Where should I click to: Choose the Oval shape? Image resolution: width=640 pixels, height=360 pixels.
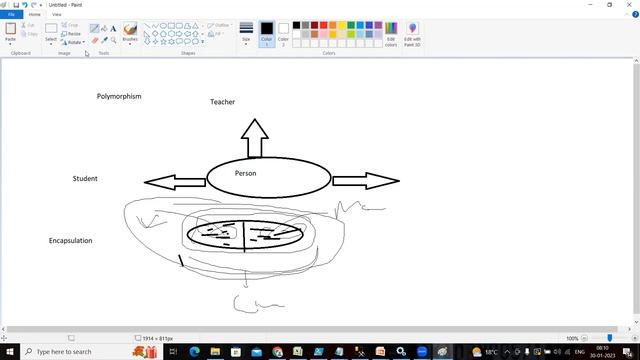163,26
